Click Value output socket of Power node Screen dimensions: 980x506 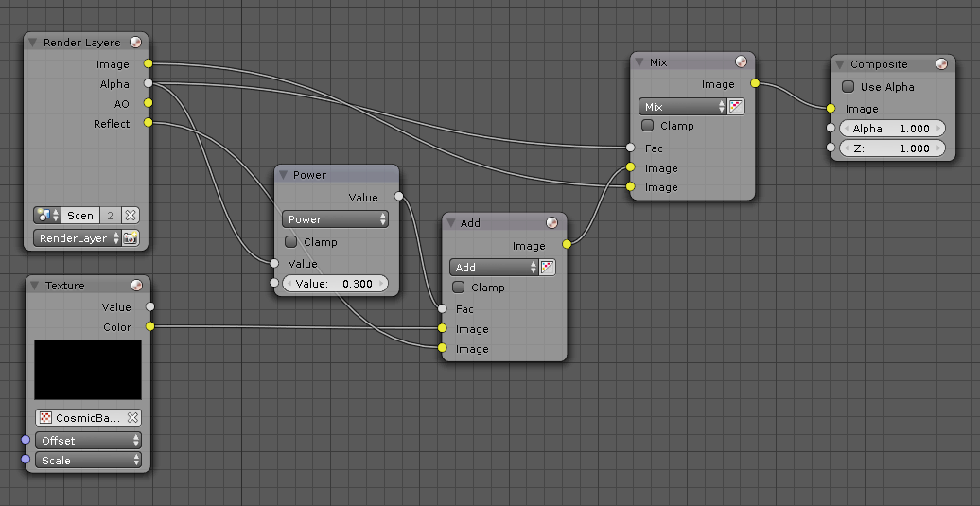point(399,196)
